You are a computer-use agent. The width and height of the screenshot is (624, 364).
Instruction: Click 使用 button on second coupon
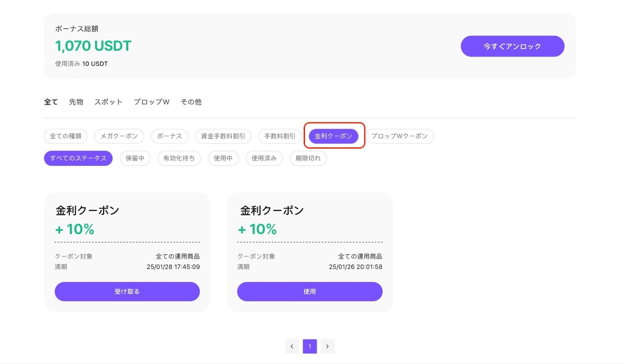pyautogui.click(x=310, y=292)
